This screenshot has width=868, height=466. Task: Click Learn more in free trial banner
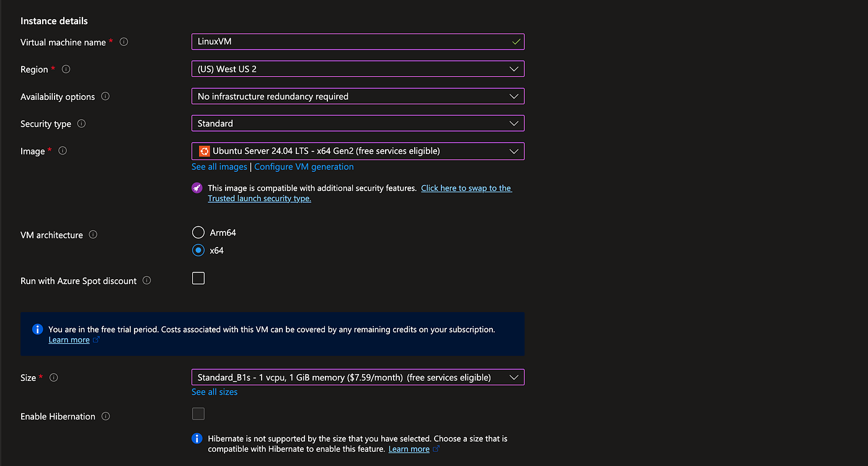pyautogui.click(x=69, y=340)
